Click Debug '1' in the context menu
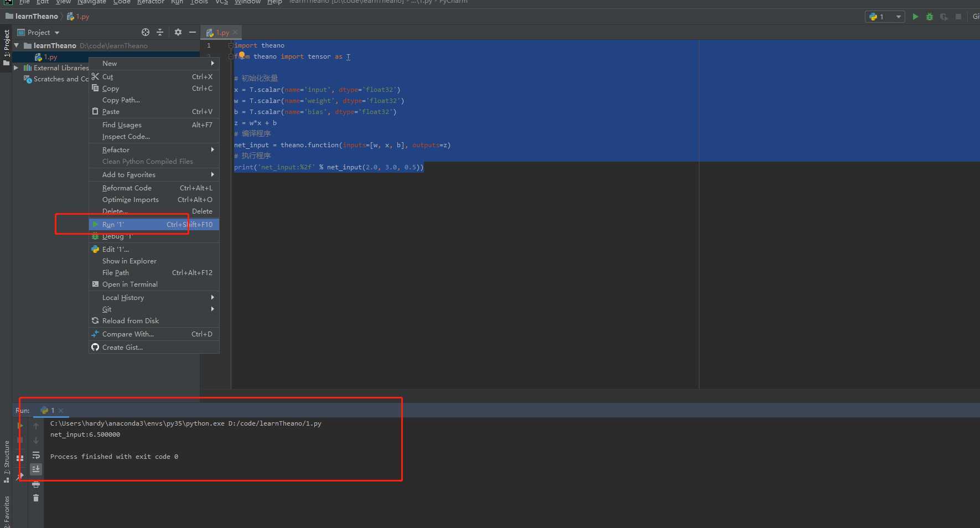The width and height of the screenshot is (980, 528). click(x=154, y=236)
